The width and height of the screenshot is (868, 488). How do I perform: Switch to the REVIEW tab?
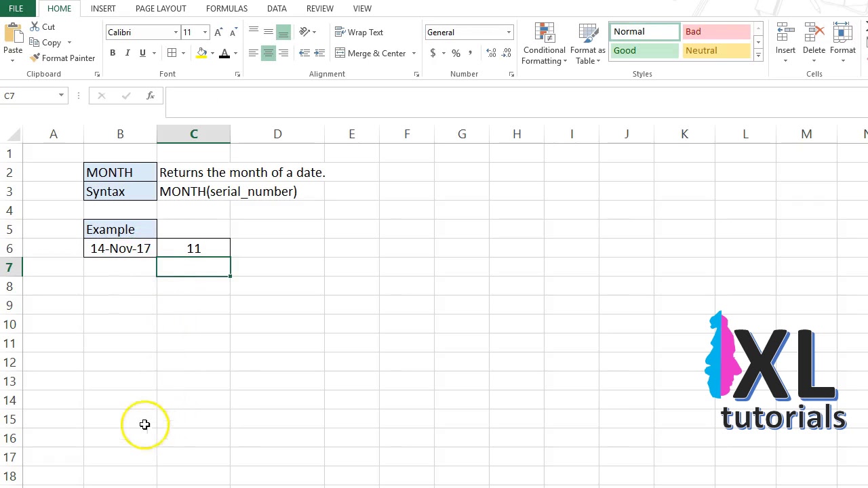click(x=319, y=8)
